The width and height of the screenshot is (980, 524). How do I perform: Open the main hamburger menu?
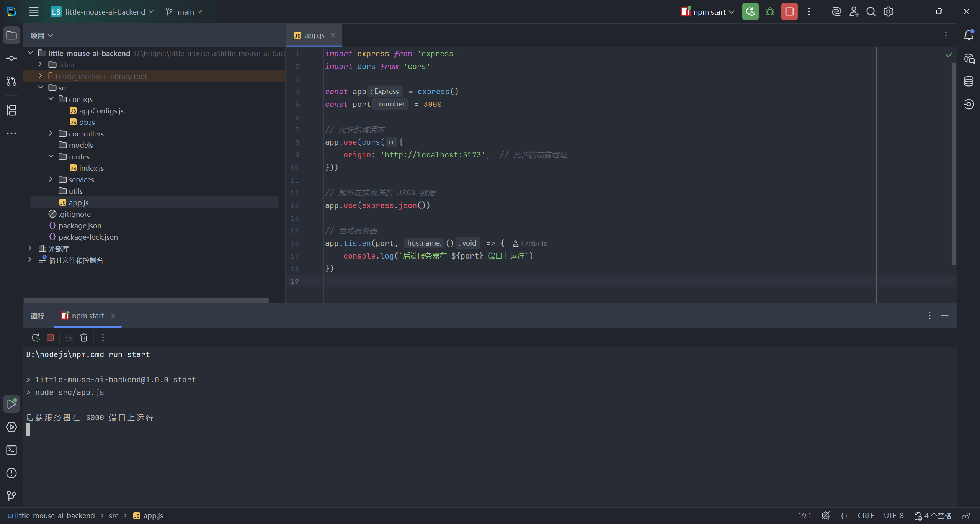(34, 12)
